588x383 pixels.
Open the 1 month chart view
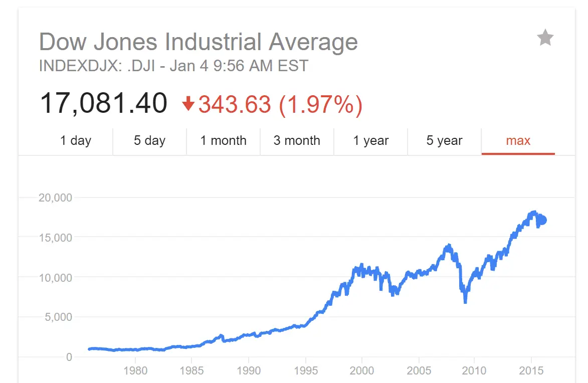tap(223, 141)
